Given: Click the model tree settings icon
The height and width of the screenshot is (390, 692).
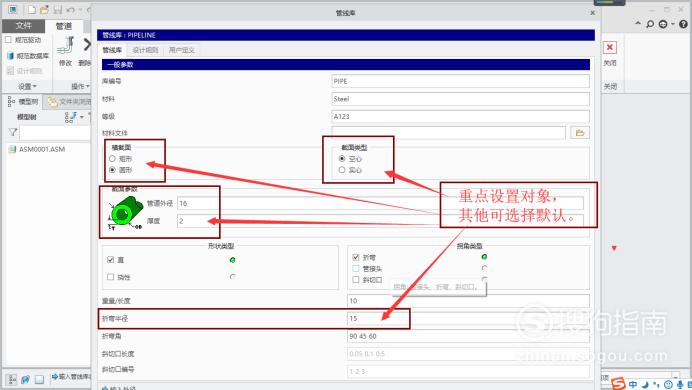Looking at the screenshot, I should (70, 117).
